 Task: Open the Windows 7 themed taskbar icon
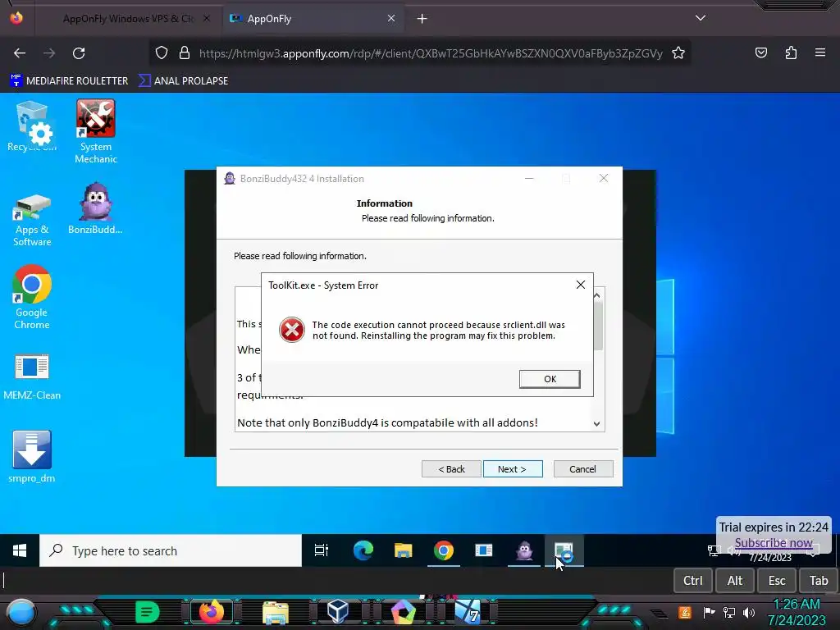coord(467,612)
